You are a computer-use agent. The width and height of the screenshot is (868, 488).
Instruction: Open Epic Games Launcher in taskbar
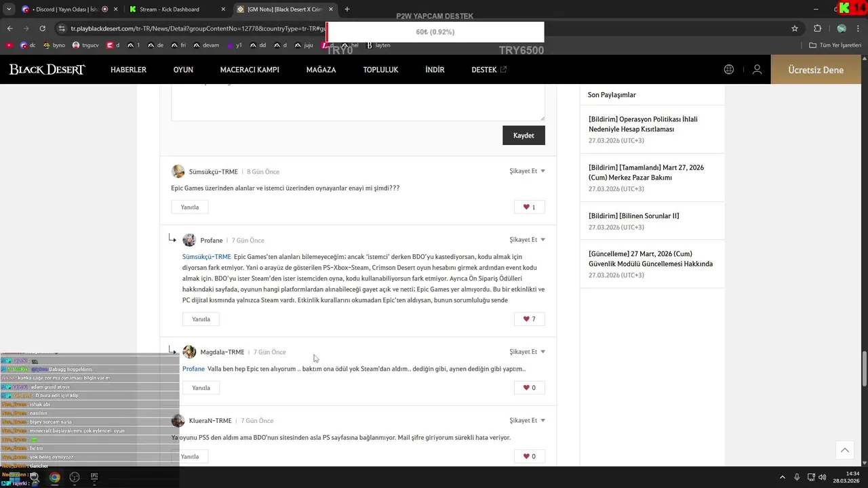(94, 477)
